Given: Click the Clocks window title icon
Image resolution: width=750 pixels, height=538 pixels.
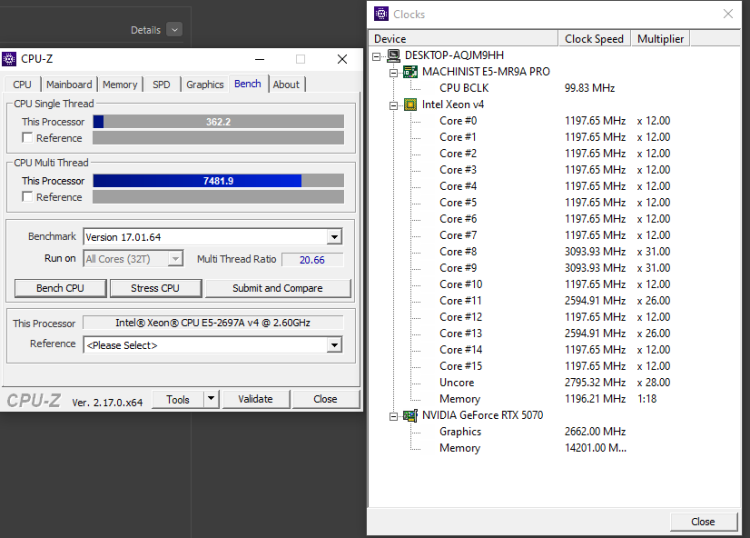Looking at the screenshot, I should [x=381, y=14].
